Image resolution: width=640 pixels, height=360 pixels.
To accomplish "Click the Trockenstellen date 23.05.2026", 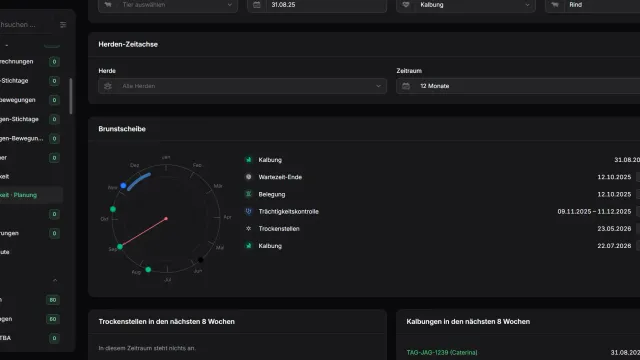I will tap(614, 229).
